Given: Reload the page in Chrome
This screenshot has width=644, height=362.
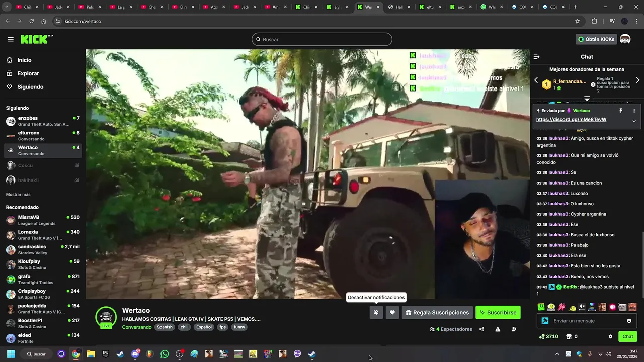Looking at the screenshot, I should [x=31, y=21].
